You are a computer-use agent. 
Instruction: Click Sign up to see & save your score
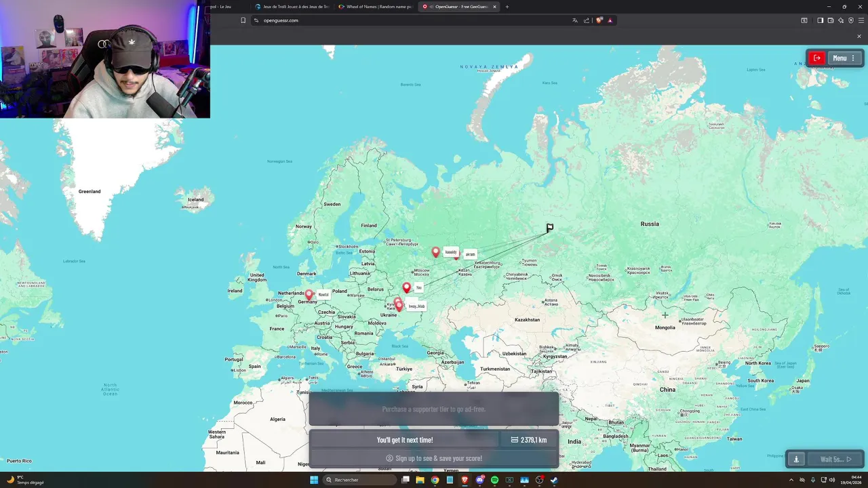point(434,458)
